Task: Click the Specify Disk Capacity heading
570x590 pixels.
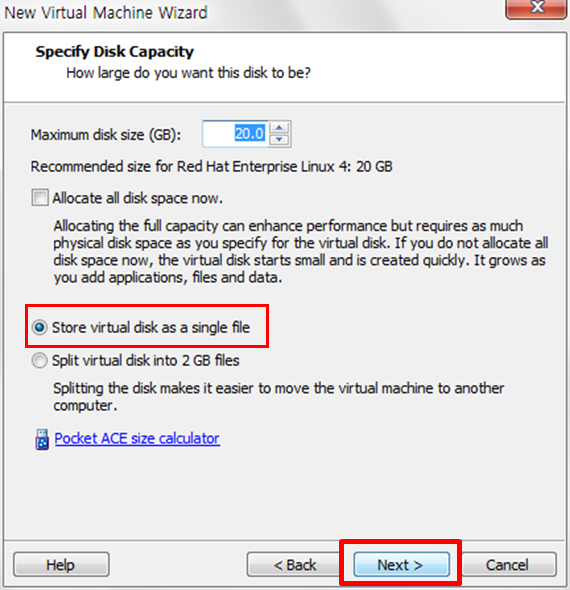Action: point(114,52)
